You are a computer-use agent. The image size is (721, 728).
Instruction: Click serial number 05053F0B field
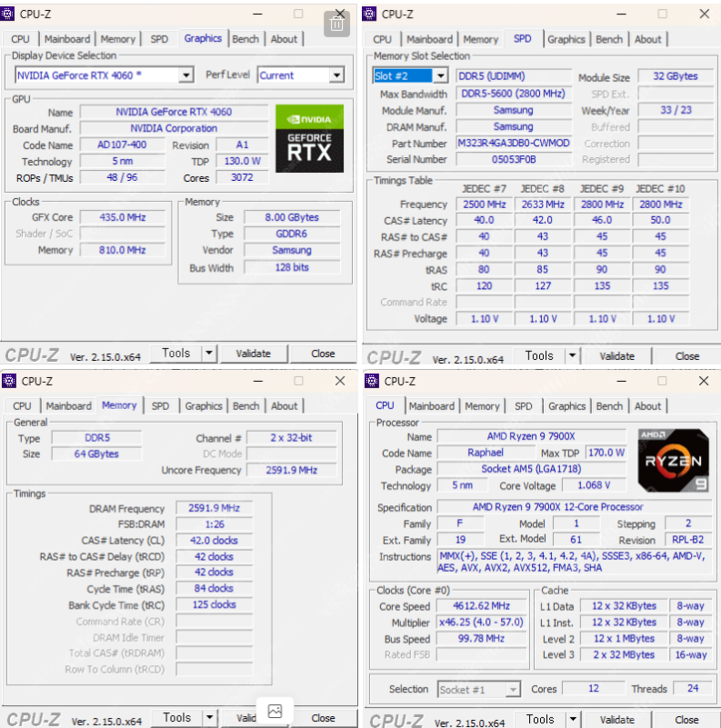tap(514, 159)
